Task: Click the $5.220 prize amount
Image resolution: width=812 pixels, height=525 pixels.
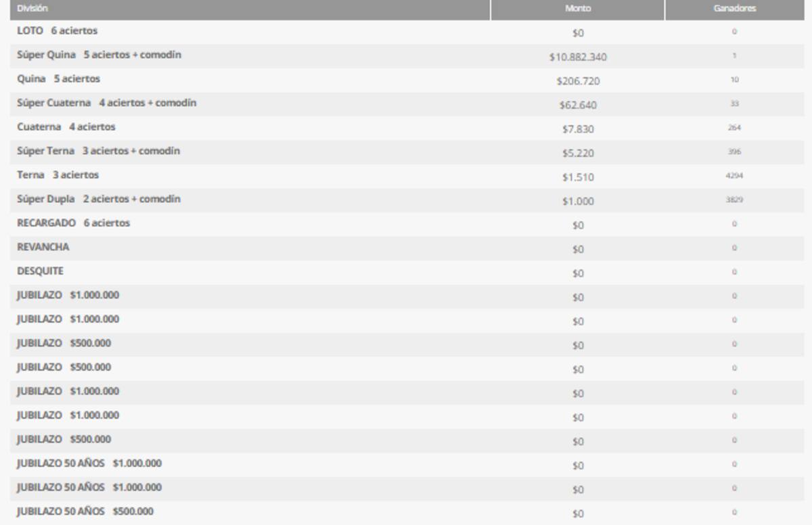Action: (577, 154)
